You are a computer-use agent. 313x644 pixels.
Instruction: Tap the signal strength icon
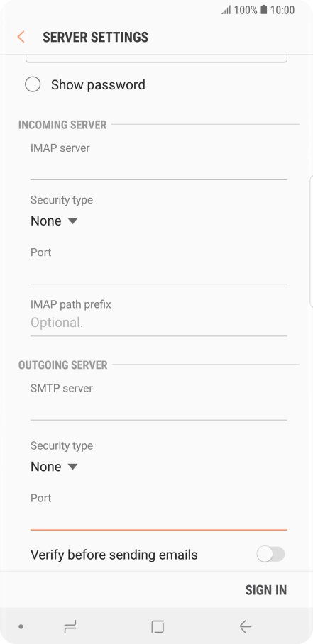click(226, 10)
